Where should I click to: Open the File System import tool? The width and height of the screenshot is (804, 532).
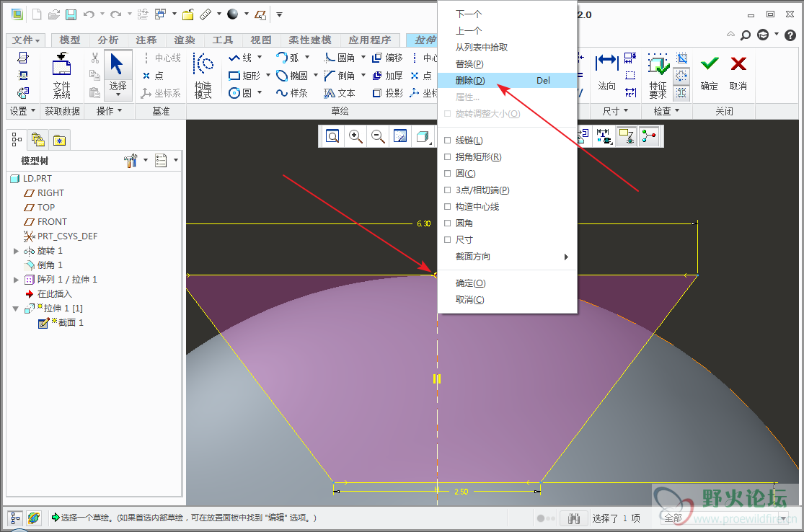pos(61,75)
